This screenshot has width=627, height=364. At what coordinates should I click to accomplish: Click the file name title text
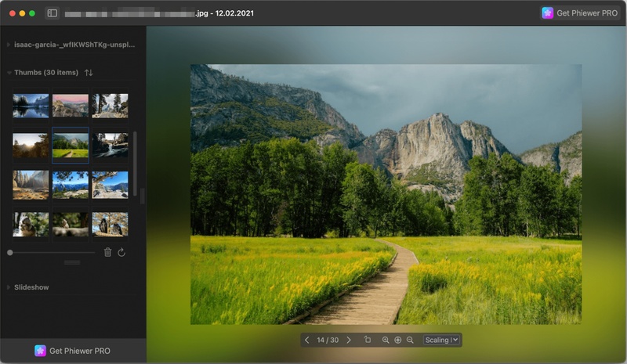159,13
